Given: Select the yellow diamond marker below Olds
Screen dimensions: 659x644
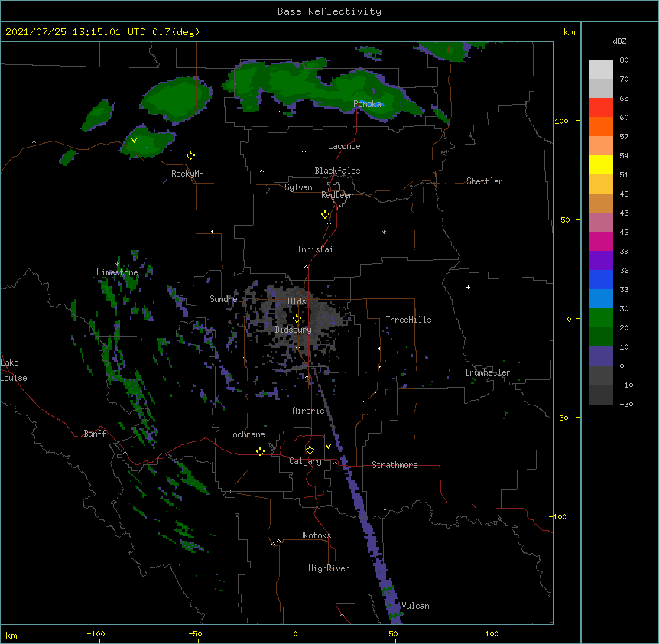Looking at the screenshot, I should 297,319.
